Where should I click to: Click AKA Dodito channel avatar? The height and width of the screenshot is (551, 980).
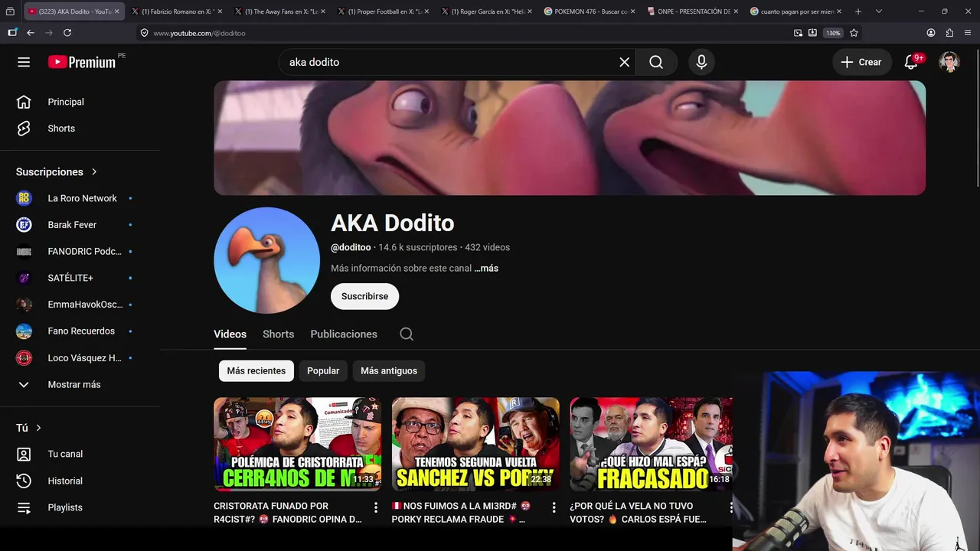266,260
